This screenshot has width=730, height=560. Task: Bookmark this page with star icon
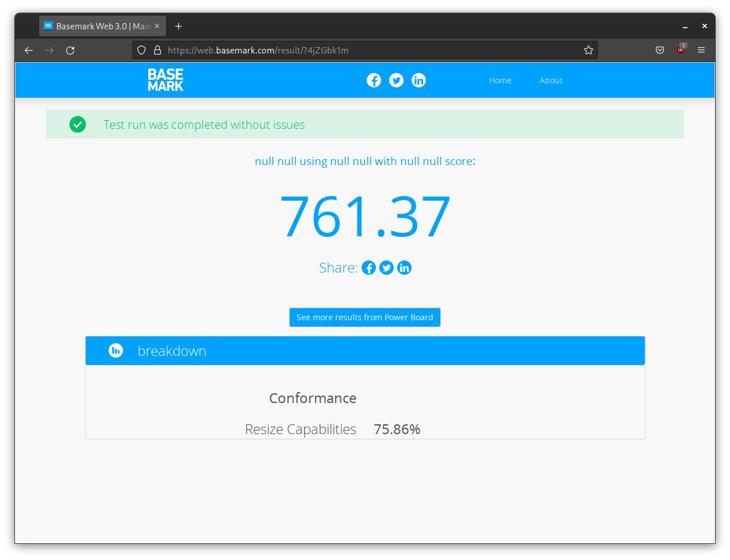coord(589,50)
